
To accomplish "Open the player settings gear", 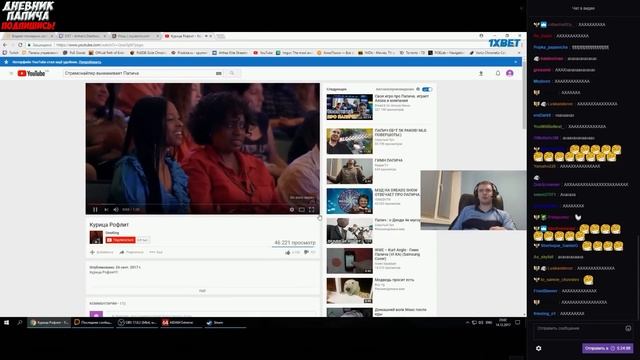I will click(x=291, y=209).
